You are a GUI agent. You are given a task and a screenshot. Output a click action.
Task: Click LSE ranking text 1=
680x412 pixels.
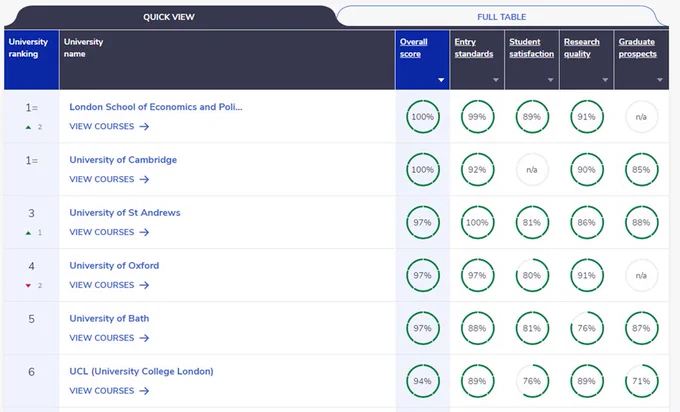click(31, 108)
